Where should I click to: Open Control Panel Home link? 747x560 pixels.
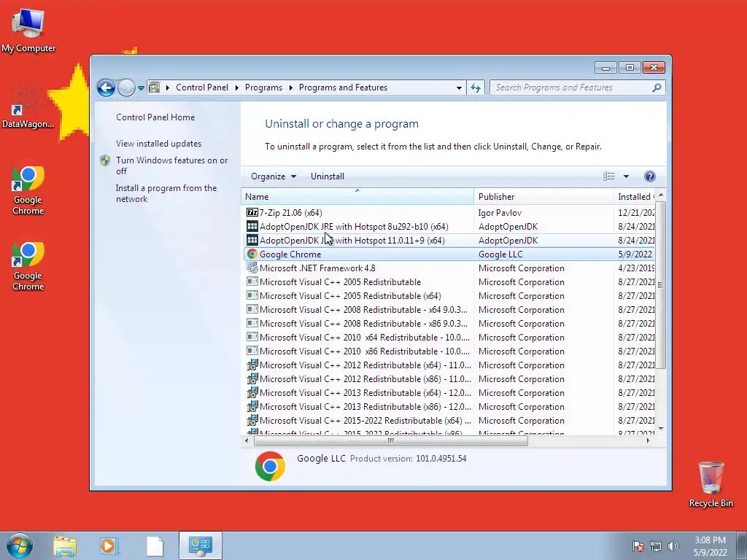(155, 117)
